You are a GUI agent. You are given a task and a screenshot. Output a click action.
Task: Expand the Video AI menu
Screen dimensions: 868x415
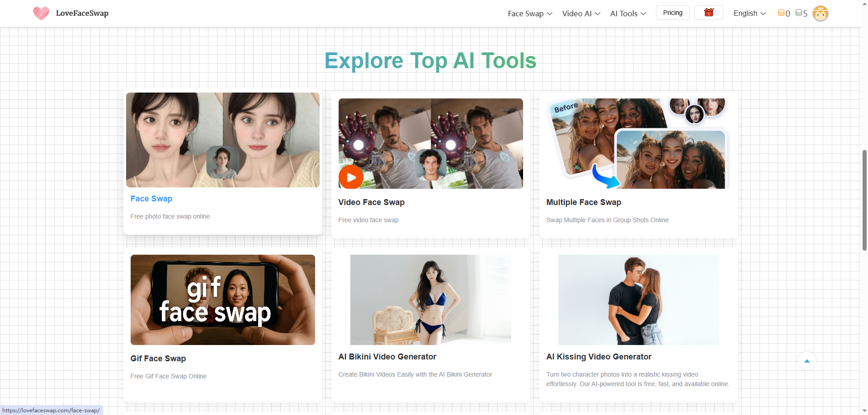pos(581,14)
